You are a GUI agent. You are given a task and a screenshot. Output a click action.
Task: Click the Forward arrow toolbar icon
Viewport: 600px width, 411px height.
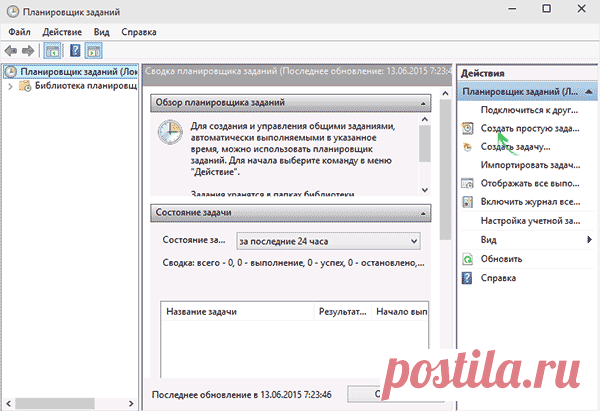28,51
